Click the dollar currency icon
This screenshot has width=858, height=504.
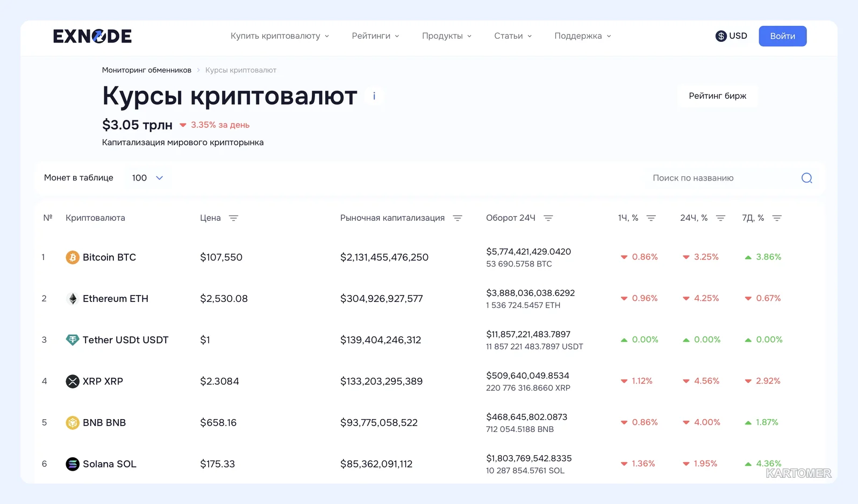click(x=721, y=36)
